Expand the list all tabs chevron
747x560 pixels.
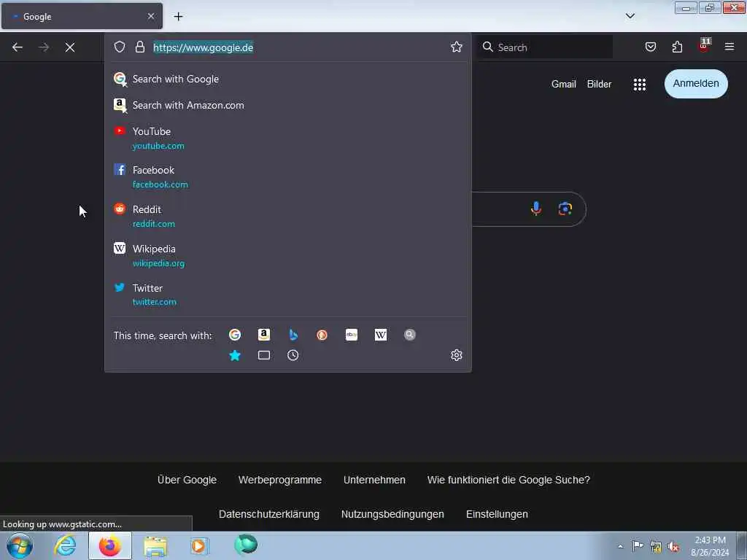tap(630, 16)
